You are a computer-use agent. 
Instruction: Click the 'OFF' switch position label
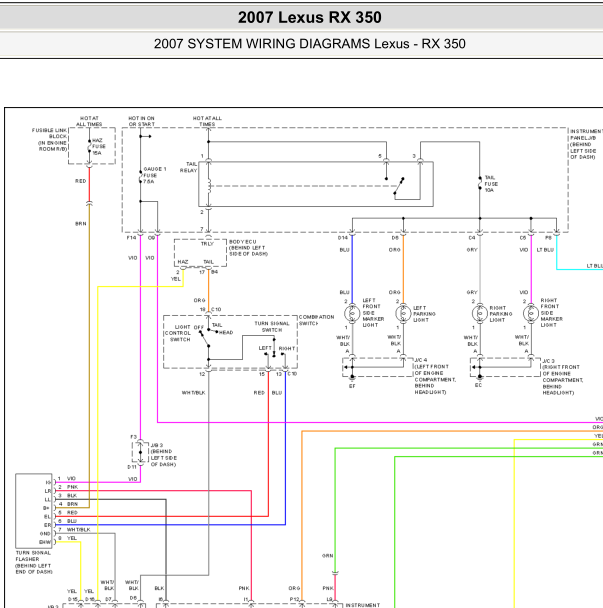(x=199, y=327)
